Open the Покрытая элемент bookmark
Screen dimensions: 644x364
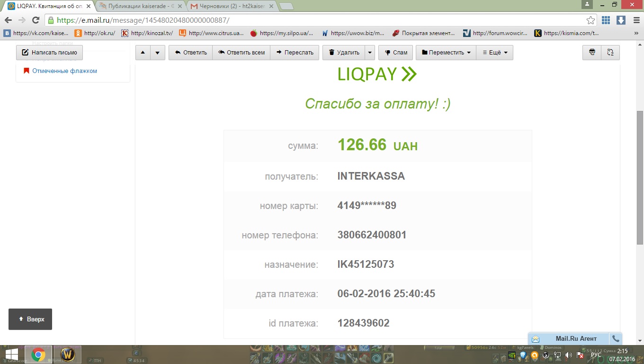pyautogui.click(x=424, y=33)
